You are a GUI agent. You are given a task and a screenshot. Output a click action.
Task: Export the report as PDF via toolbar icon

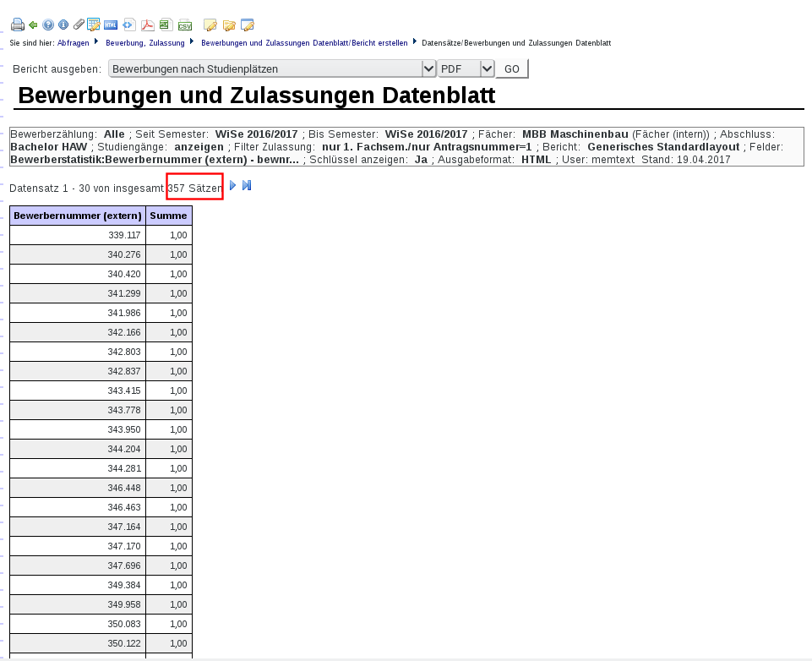[148, 25]
